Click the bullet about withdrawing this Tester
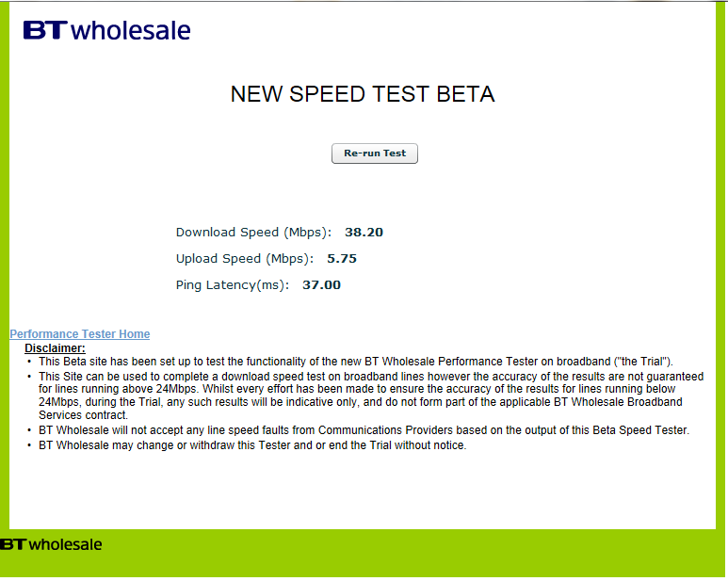The height and width of the screenshot is (581, 728). pyautogui.click(x=252, y=445)
